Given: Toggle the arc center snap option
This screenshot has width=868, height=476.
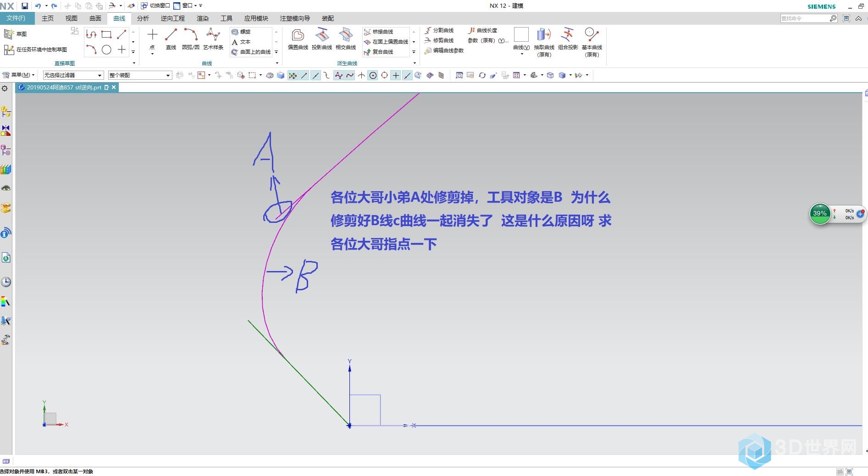Looking at the screenshot, I should pos(373,76).
